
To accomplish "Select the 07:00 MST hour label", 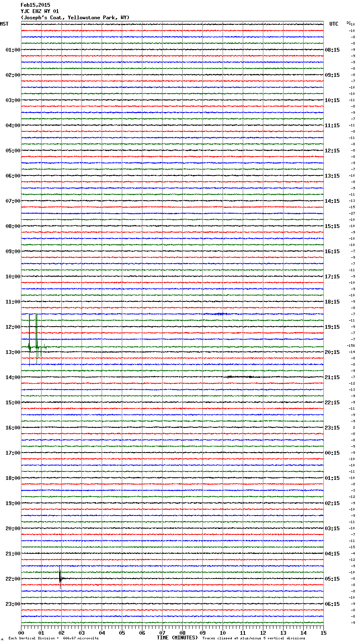I will coord(13,201).
